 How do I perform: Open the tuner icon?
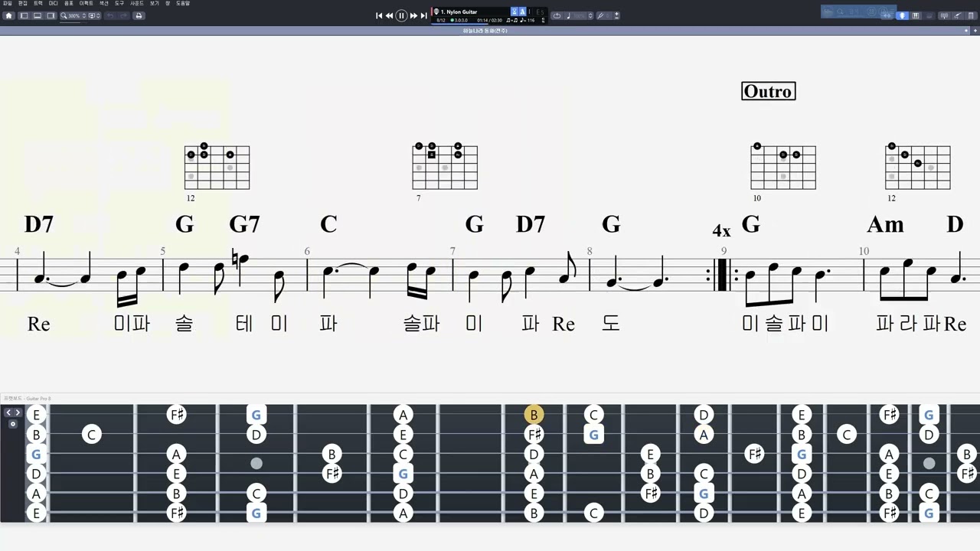[944, 15]
